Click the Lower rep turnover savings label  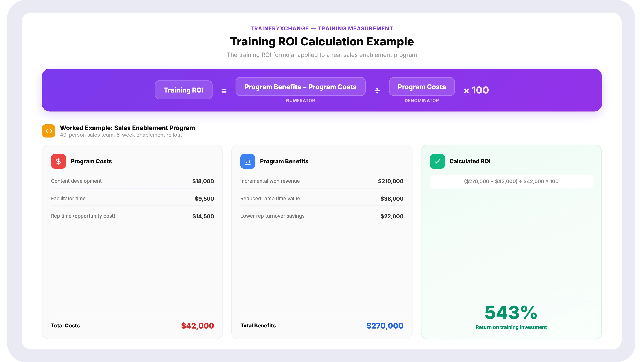[x=272, y=216]
